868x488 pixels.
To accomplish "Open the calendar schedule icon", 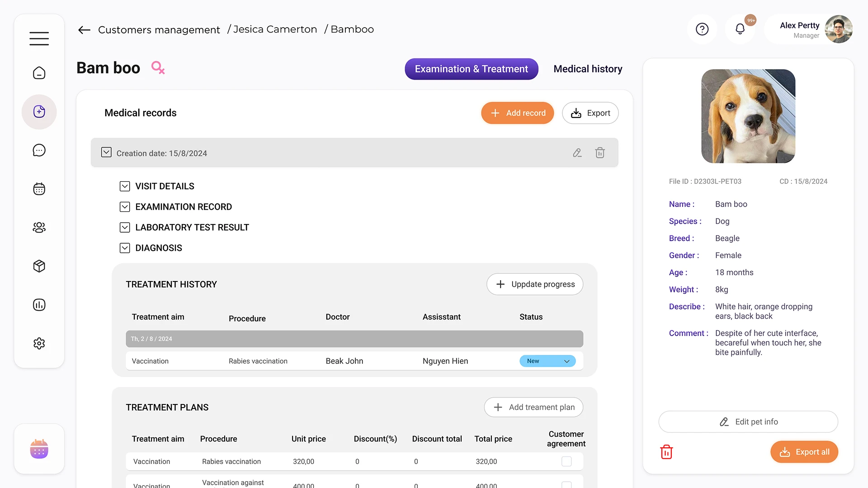I will (x=39, y=188).
